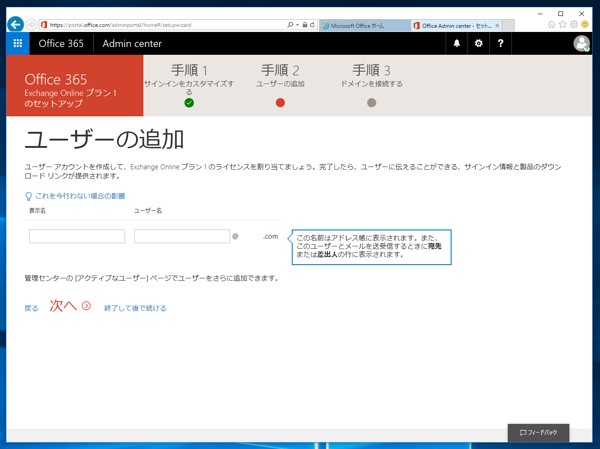The width and height of the screenshot is (600, 449).
Task: Click the search magnifier in the address bar
Action: pyautogui.click(x=290, y=25)
